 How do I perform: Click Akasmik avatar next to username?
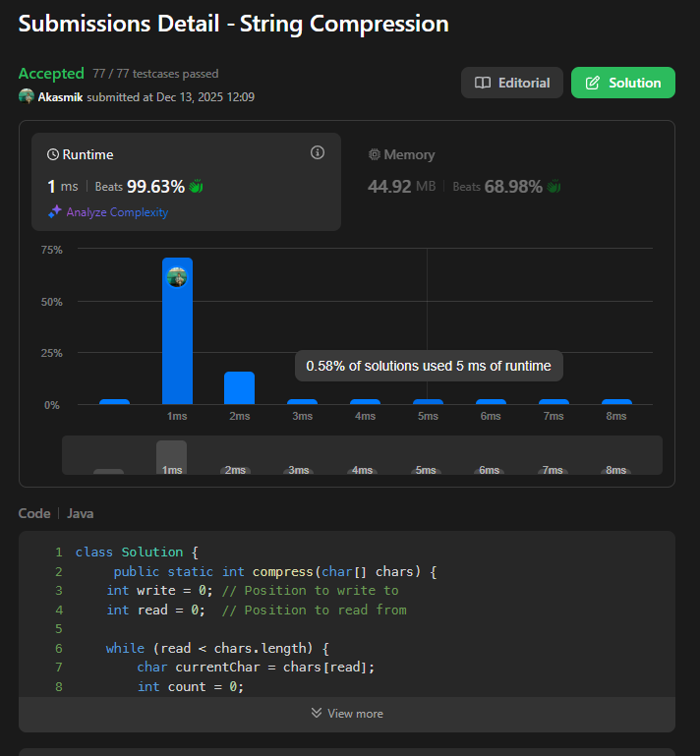pyautogui.click(x=26, y=96)
